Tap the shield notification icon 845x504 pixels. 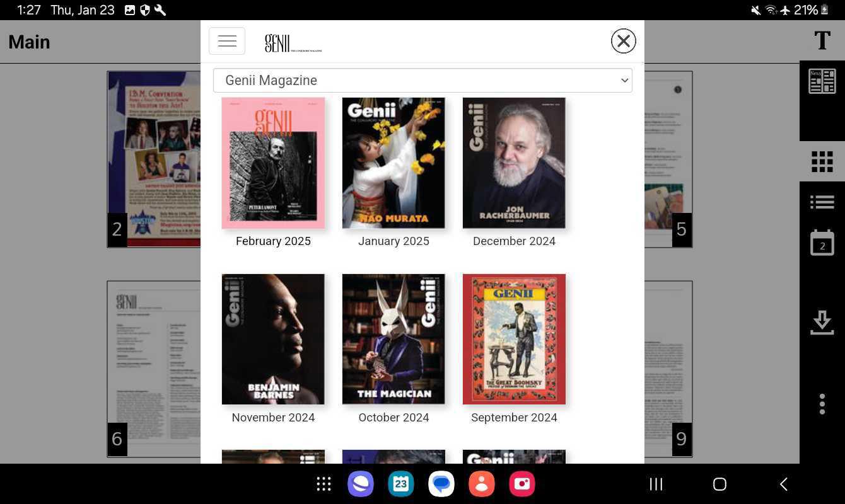(x=145, y=10)
